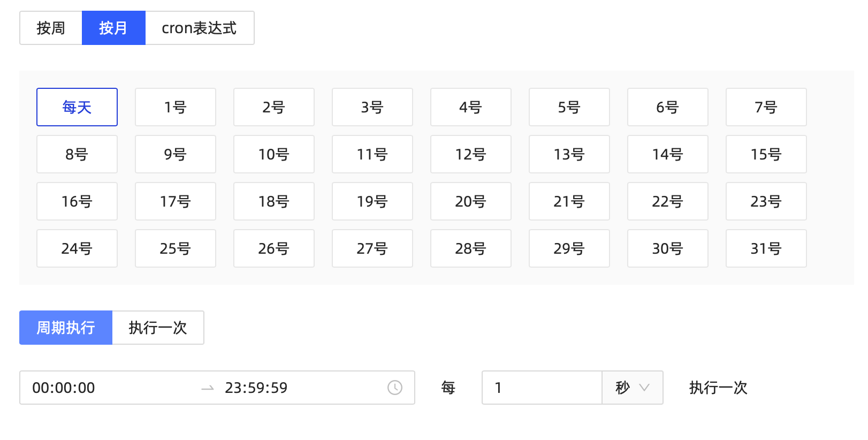Pick the 8号 day button
Viewport: 868px width, 440px height.
[77, 154]
